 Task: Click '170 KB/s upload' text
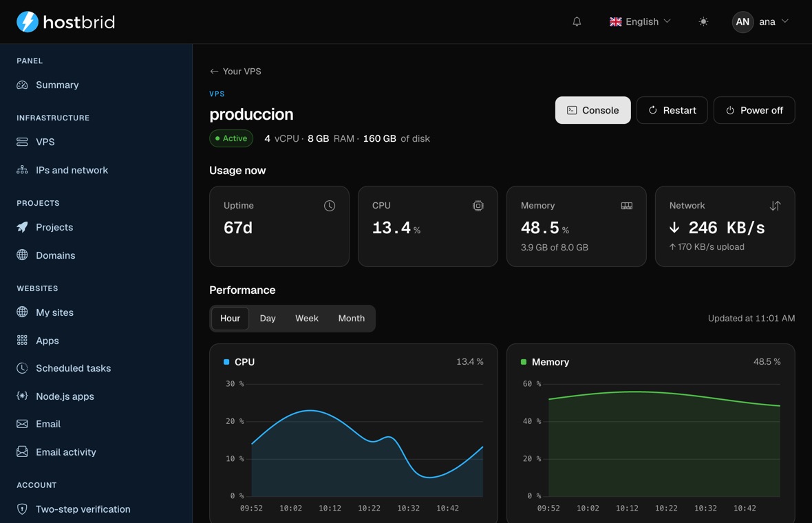pyautogui.click(x=711, y=247)
